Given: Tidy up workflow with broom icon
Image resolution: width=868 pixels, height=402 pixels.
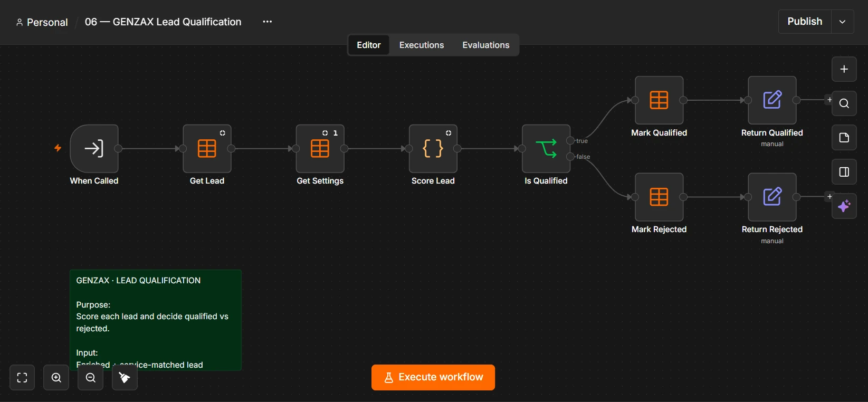Looking at the screenshot, I should [x=125, y=378].
